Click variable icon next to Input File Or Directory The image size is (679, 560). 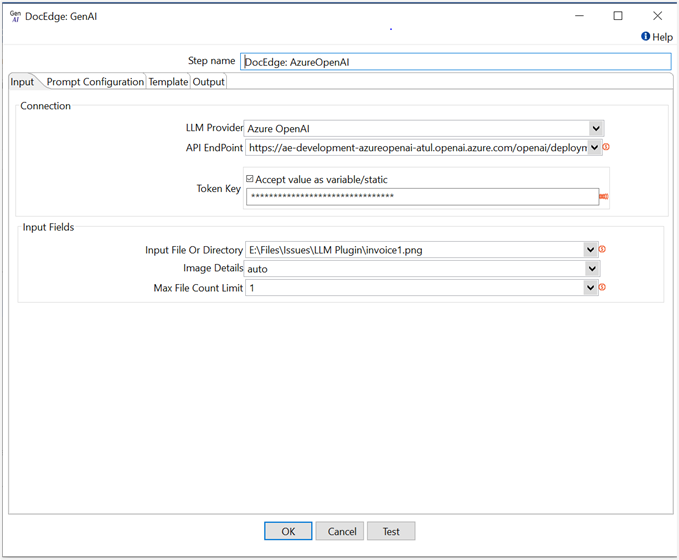pyautogui.click(x=603, y=250)
